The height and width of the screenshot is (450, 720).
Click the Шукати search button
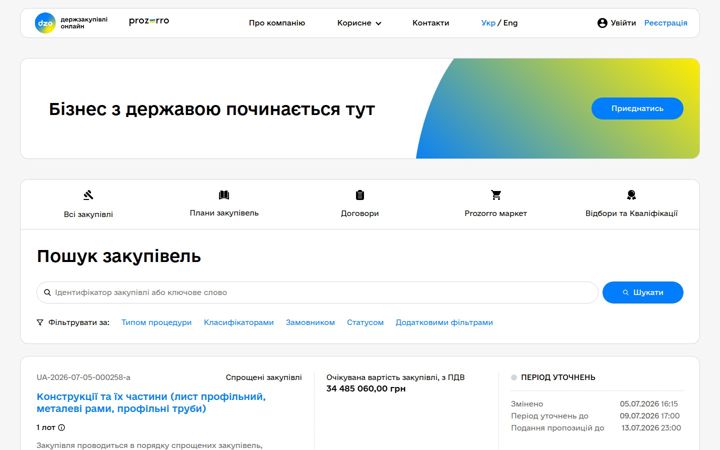pos(642,292)
